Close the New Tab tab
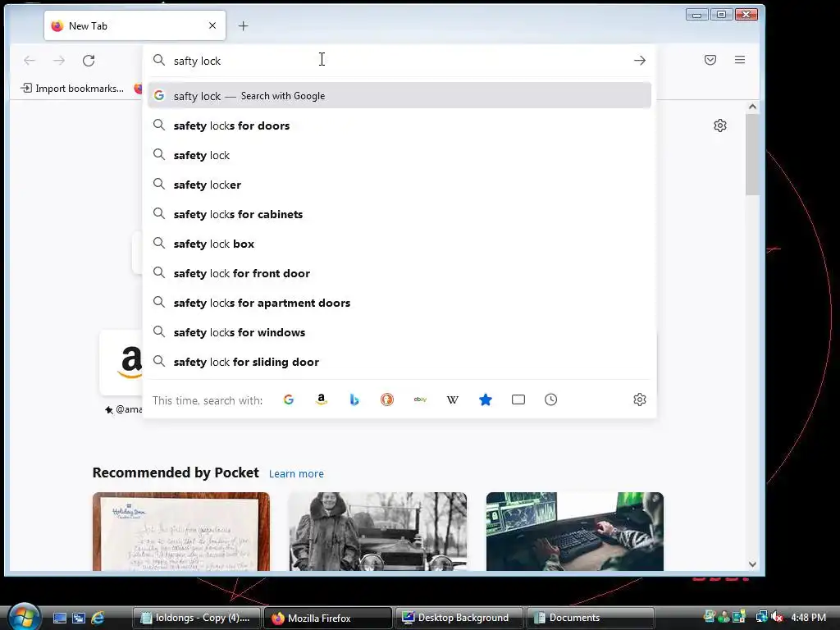 pos(212,25)
